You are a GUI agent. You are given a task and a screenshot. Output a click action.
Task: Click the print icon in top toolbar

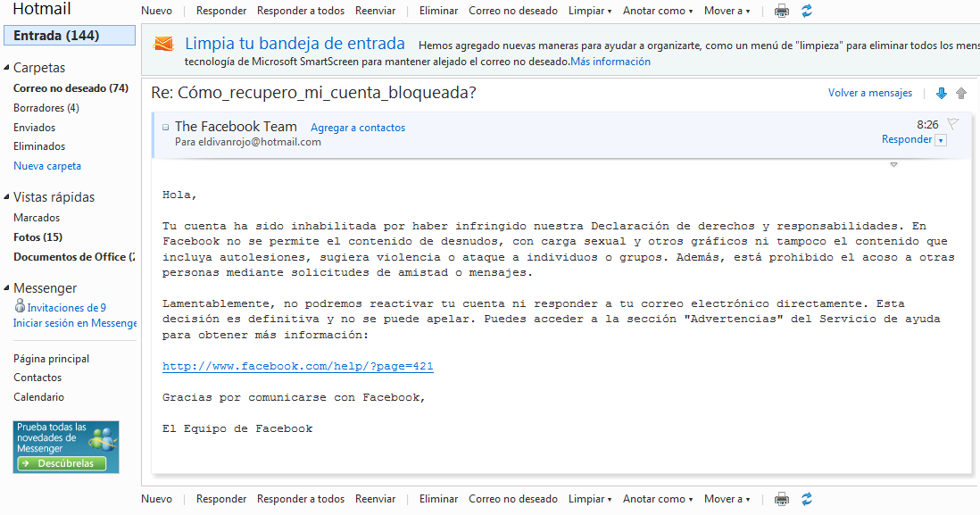(781, 11)
